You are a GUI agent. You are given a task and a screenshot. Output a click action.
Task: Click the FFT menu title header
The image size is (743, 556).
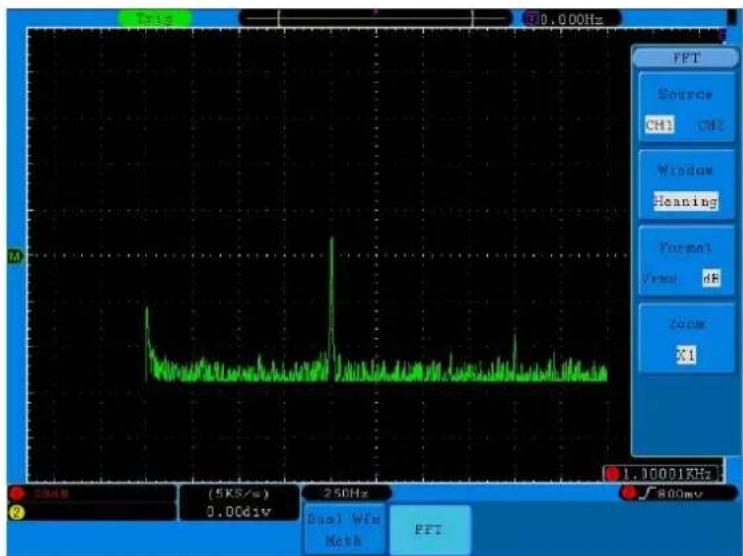tap(686, 58)
